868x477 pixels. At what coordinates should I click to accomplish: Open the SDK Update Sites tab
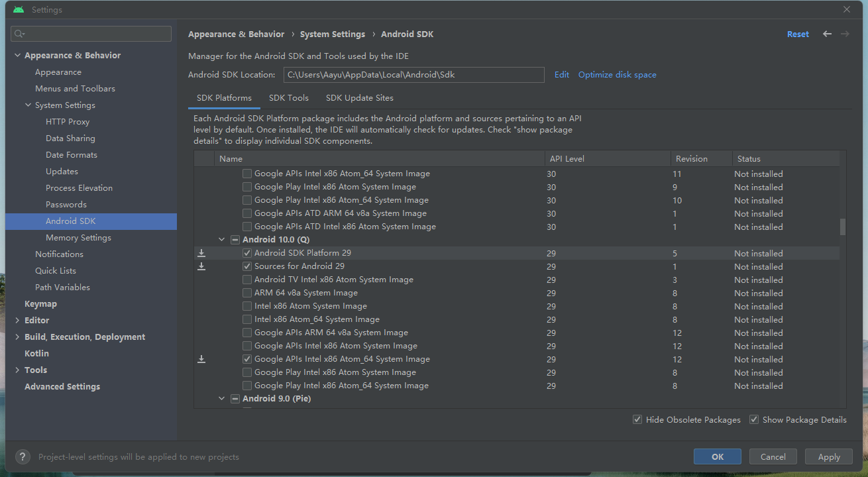click(x=360, y=98)
